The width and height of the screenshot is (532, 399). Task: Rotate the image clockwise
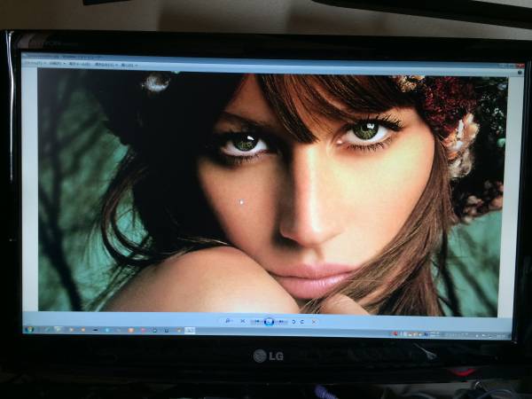(x=303, y=321)
